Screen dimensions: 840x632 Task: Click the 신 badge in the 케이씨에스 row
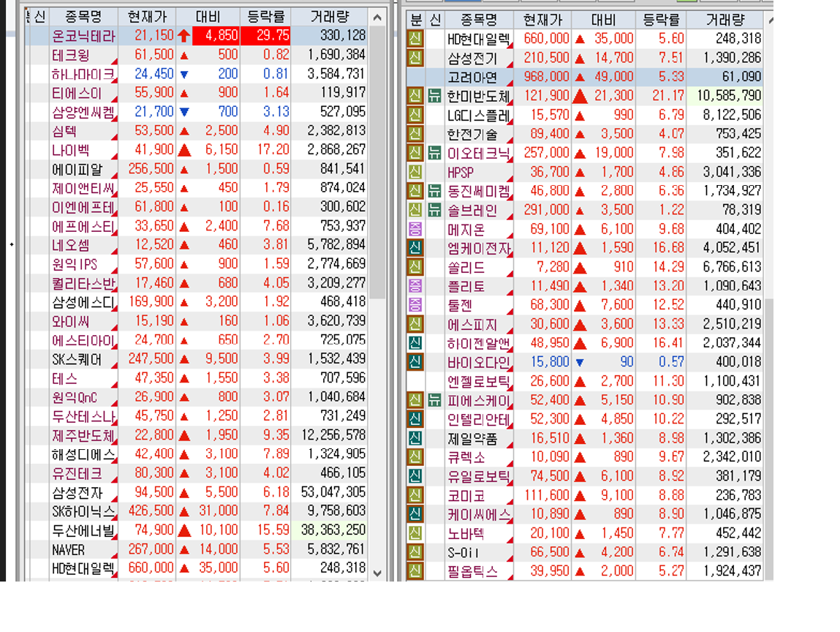point(415,514)
